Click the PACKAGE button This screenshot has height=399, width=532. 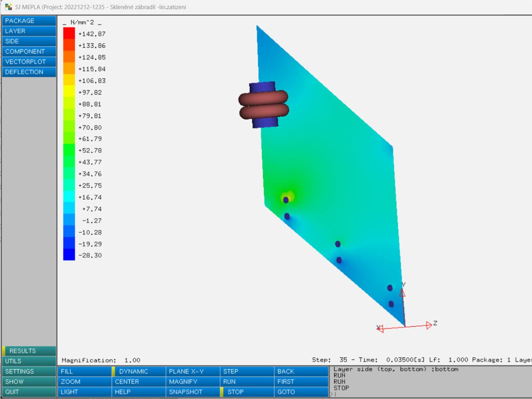tap(29, 21)
